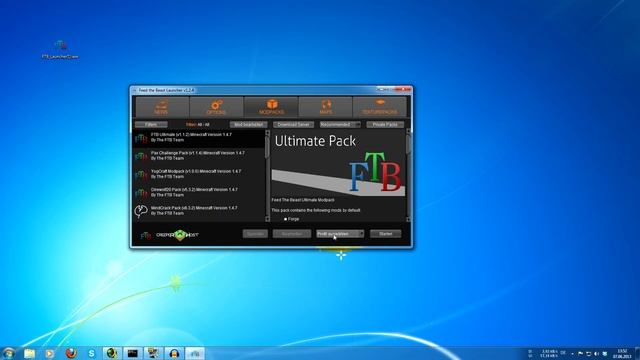Click the taskbar clock
This screenshot has width=640, height=360.
pos(622,353)
